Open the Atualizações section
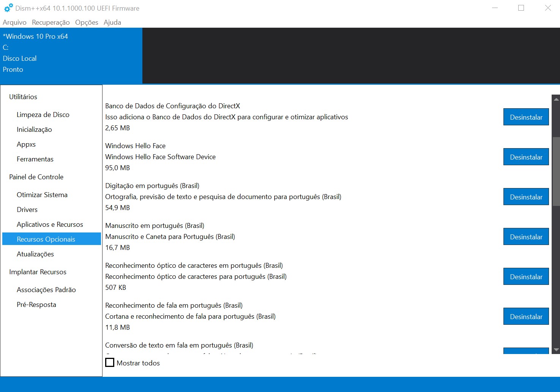This screenshot has height=392, width=560. [x=35, y=254]
